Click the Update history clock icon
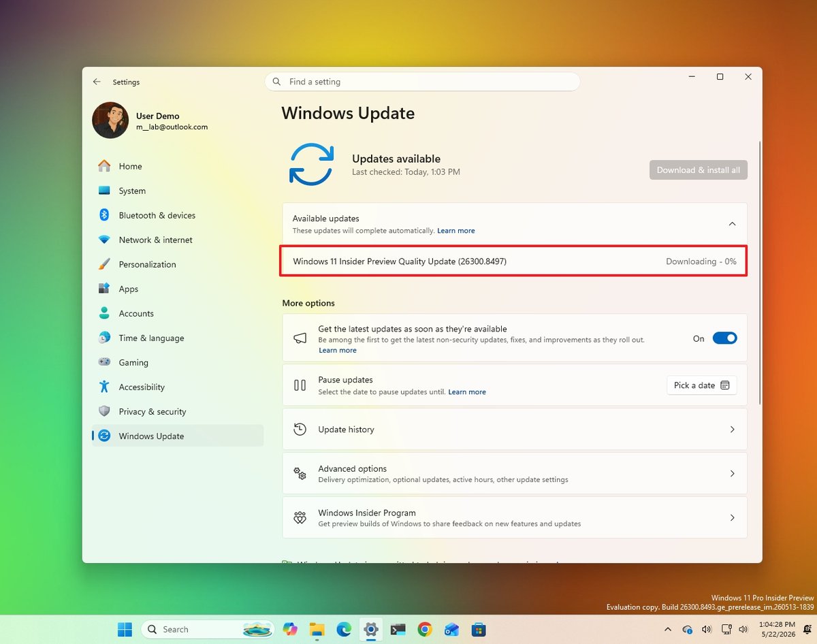This screenshot has height=644, width=817. pyautogui.click(x=300, y=430)
